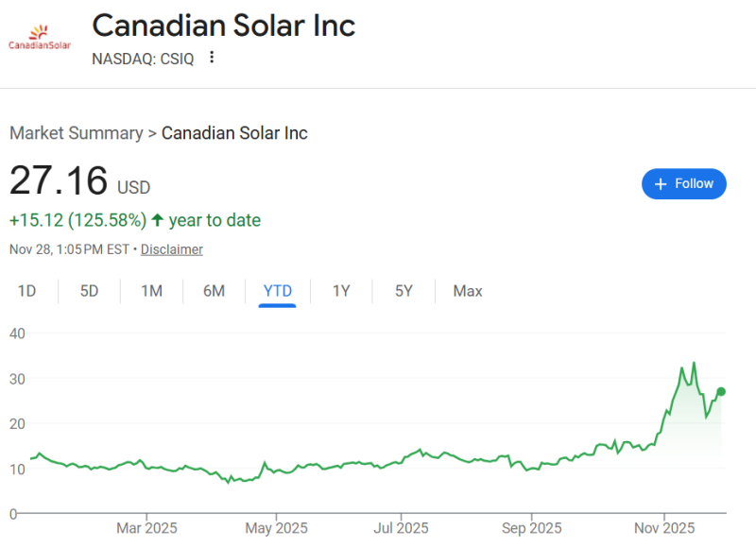Switch chart to 5D range

coord(89,291)
